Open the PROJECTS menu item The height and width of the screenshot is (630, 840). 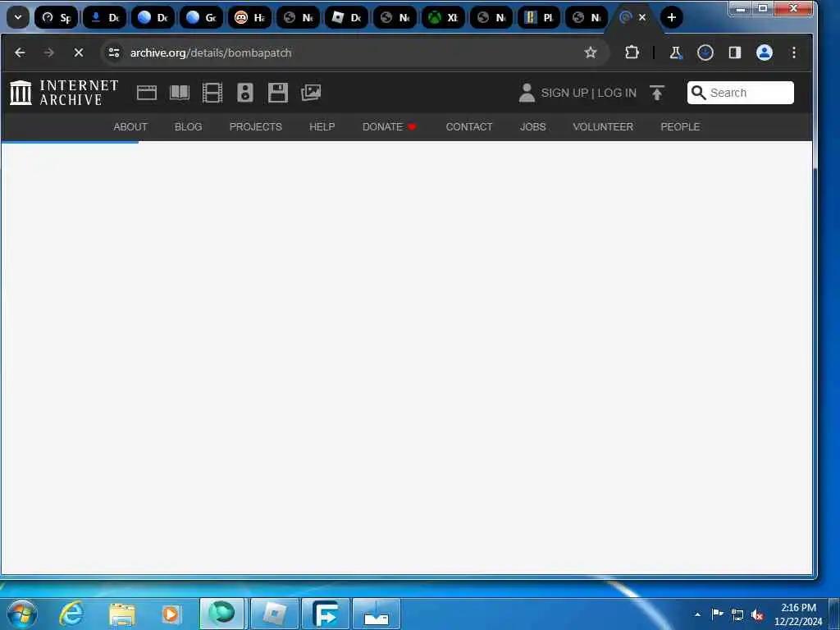pos(256,127)
